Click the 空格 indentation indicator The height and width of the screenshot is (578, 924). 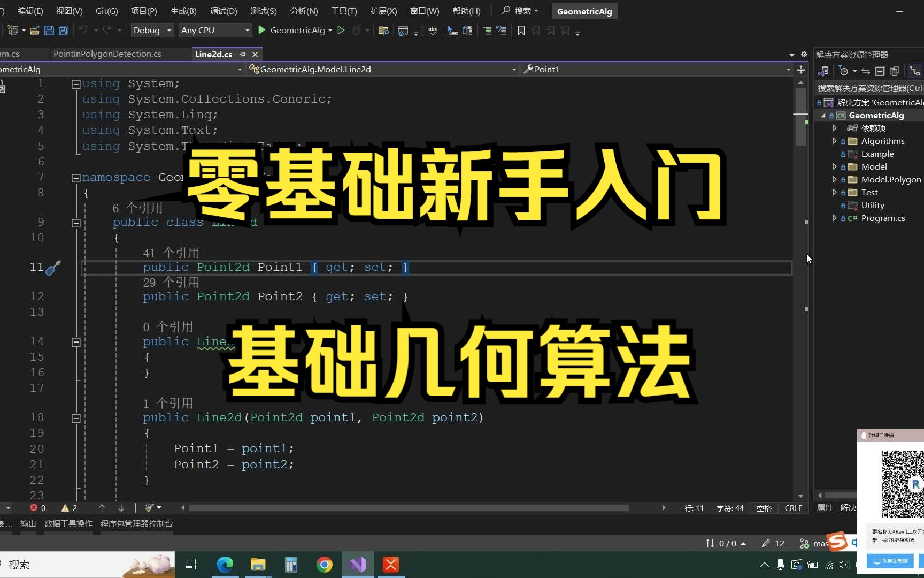point(764,508)
